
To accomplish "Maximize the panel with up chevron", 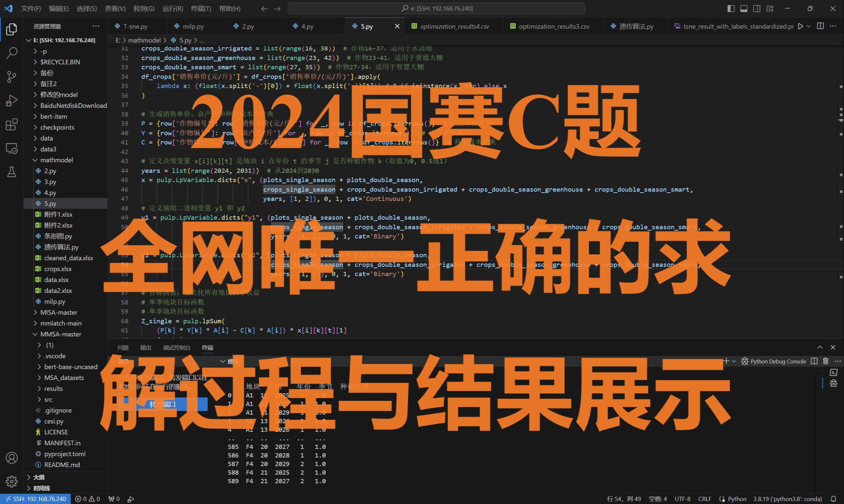I will point(820,347).
